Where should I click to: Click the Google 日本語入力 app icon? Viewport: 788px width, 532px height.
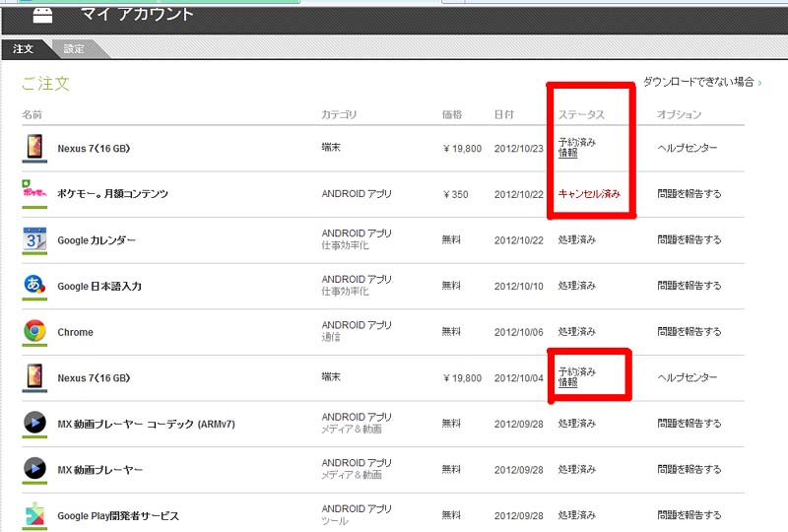click(34, 285)
